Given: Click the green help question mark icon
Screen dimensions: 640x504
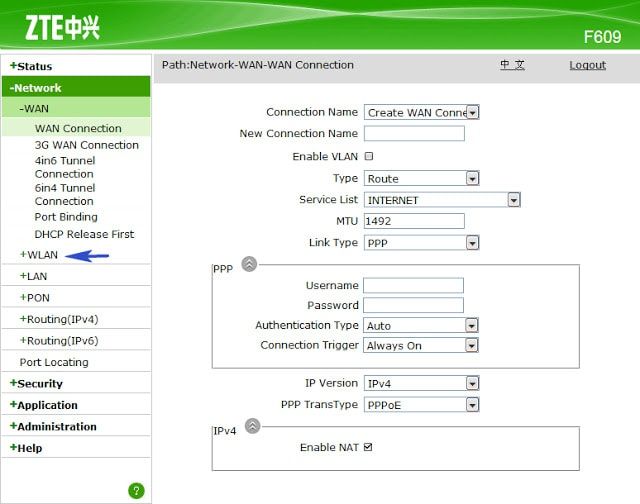Looking at the screenshot, I should click(x=136, y=491).
